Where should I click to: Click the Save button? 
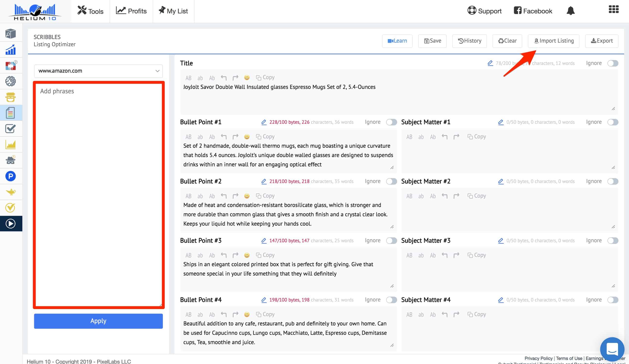432,41
